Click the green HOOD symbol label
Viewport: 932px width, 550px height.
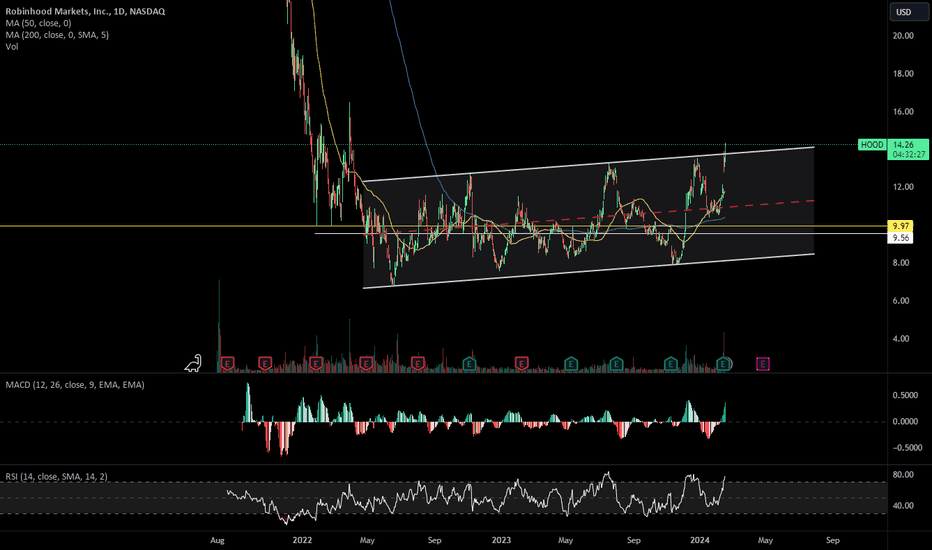click(872, 144)
